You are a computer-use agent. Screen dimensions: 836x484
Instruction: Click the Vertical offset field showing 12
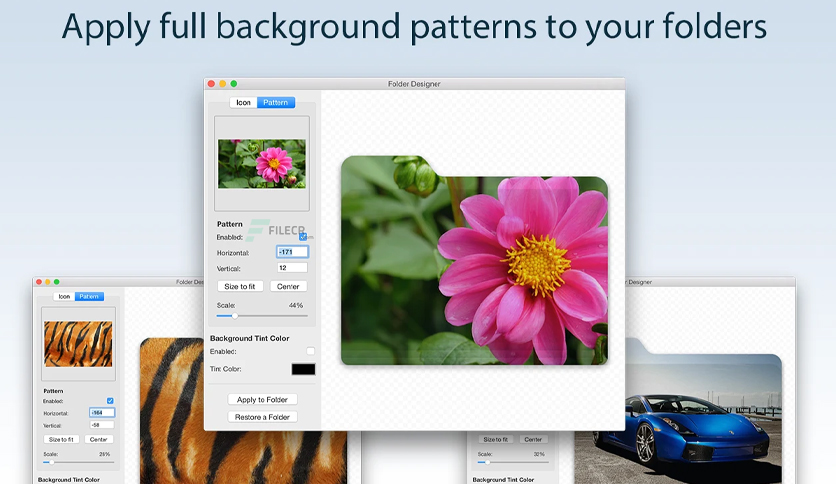point(292,268)
